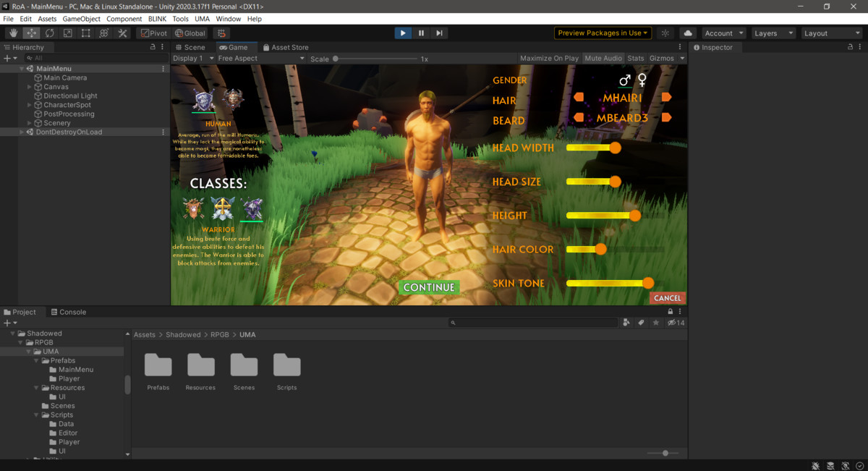The height and width of the screenshot is (471, 868).
Task: Toggle Stats overlay display
Action: [636, 58]
